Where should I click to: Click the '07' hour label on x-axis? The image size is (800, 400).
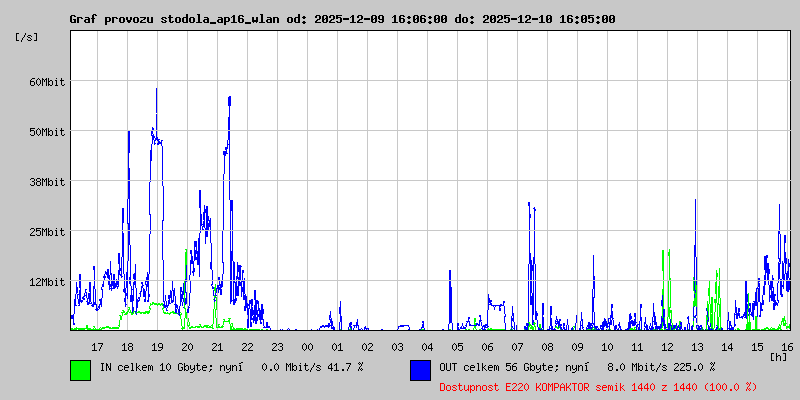point(517,347)
